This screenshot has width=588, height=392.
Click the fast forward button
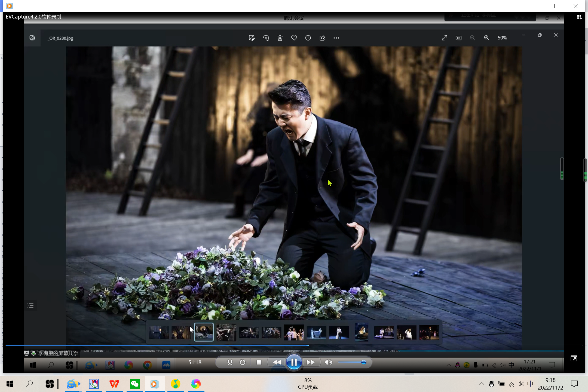(311, 362)
